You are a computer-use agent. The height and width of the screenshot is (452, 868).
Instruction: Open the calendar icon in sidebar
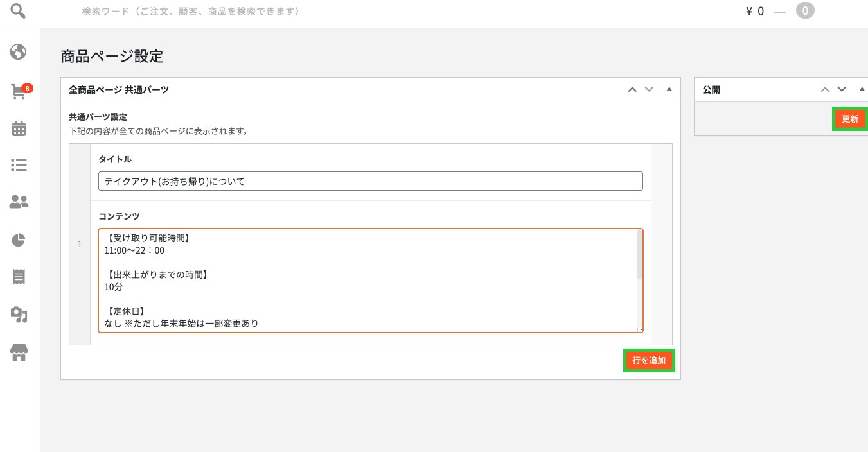point(19,128)
